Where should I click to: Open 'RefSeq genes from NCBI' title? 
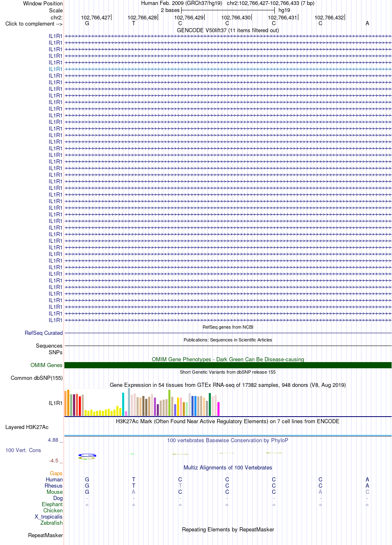(x=228, y=327)
